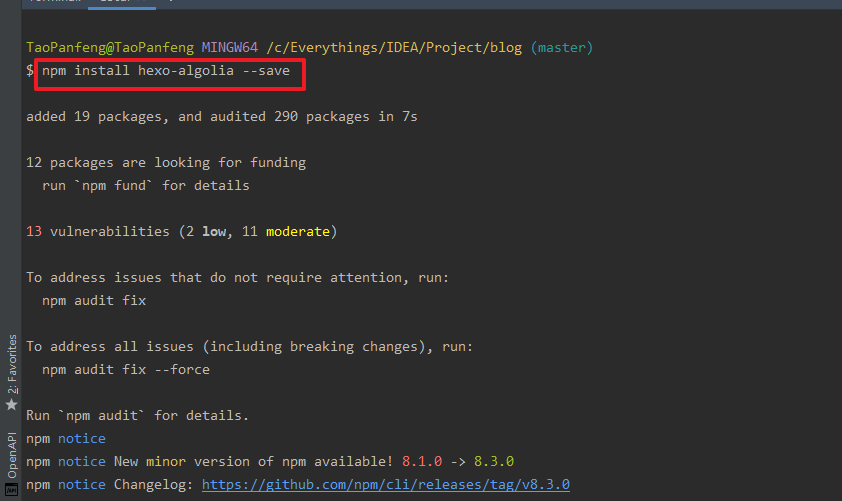Click the red '13' vulnerabilities count

click(x=34, y=231)
